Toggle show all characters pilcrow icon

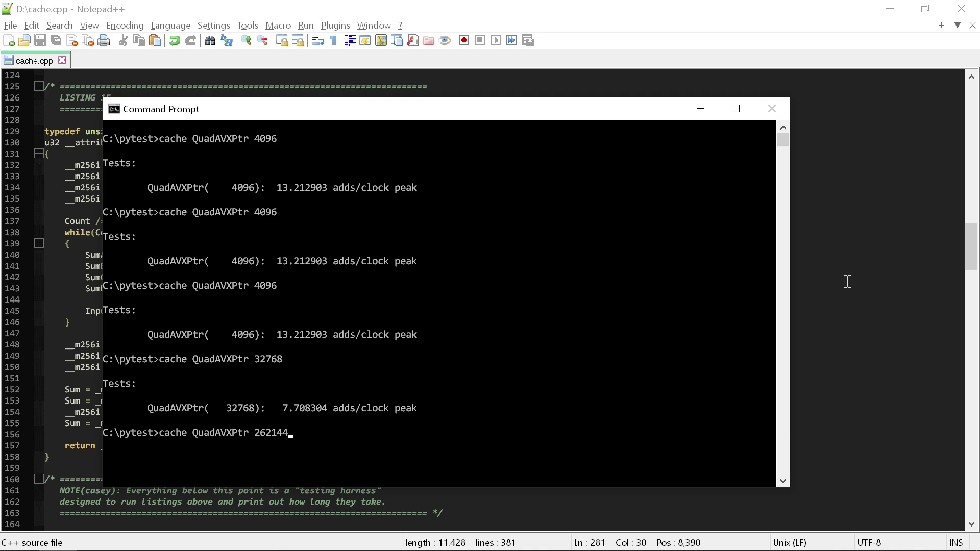pyautogui.click(x=333, y=41)
